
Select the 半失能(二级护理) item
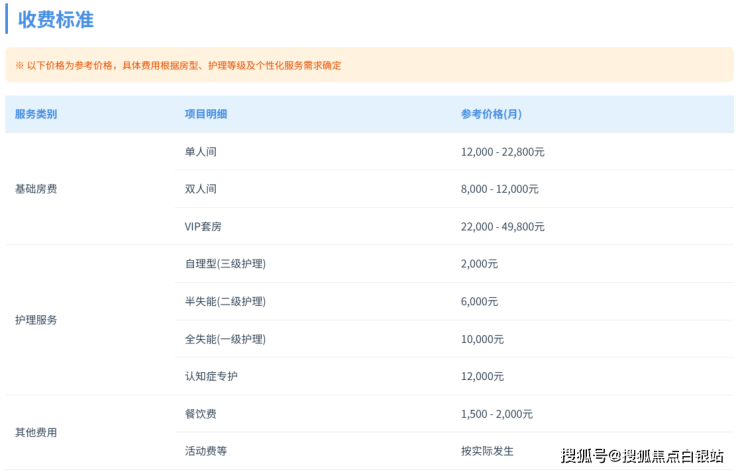click(x=225, y=301)
